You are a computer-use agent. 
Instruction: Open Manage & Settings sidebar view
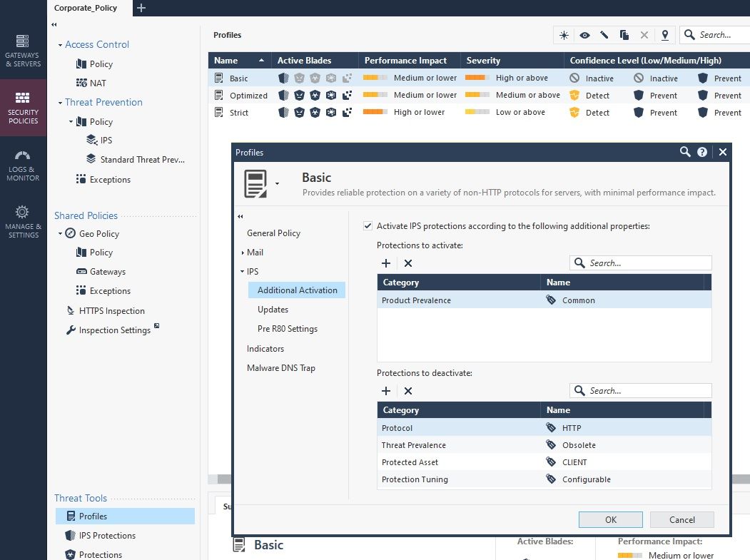coord(23,221)
